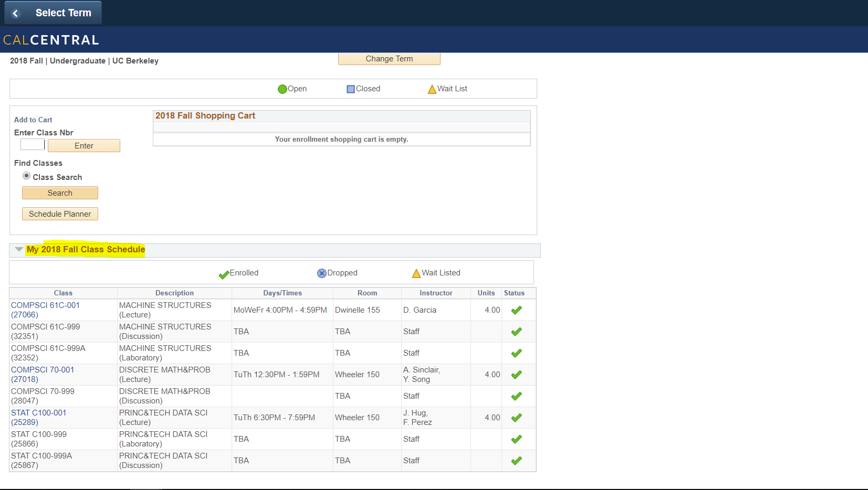Click the Wait List yellow triangle icon
The height and width of the screenshot is (490, 868).
coord(432,89)
